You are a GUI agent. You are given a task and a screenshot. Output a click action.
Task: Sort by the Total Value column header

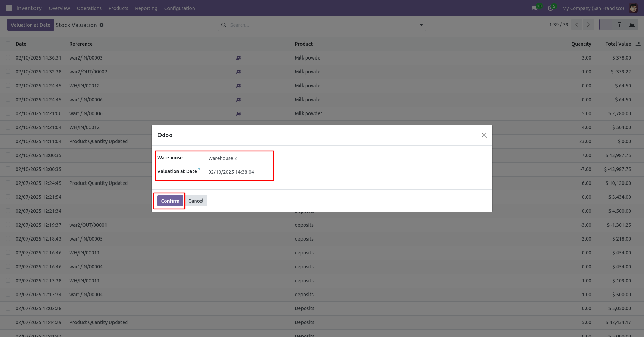tap(618, 44)
